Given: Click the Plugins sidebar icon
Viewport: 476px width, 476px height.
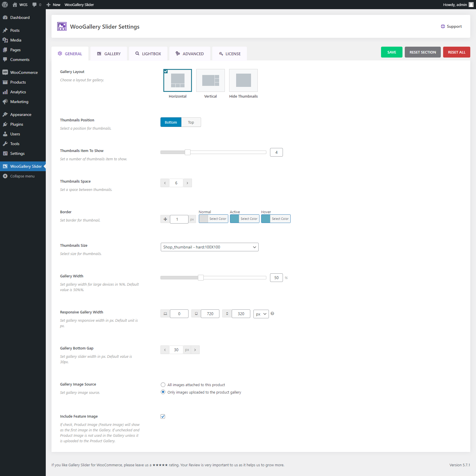Looking at the screenshot, I should point(5,124).
